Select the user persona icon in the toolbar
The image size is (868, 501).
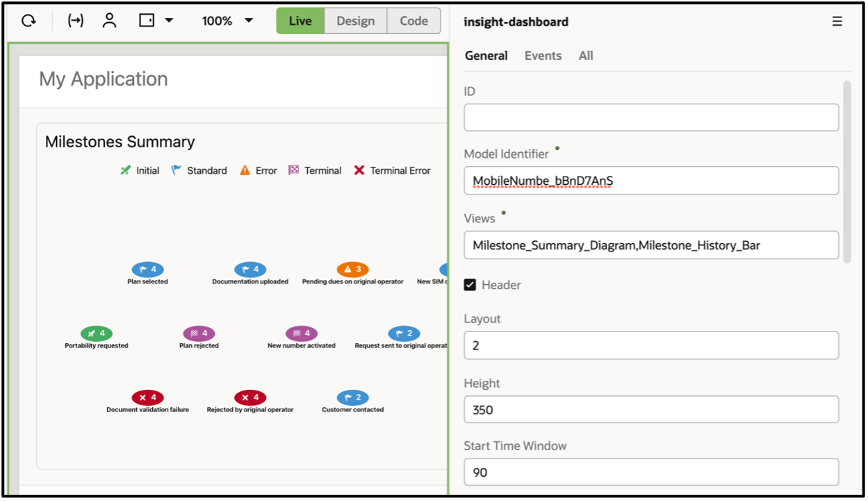click(x=109, y=20)
